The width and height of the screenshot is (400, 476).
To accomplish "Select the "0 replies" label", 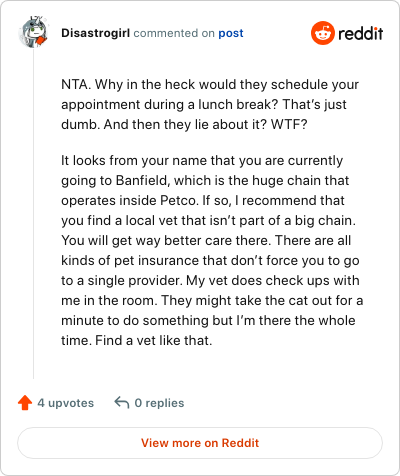I will [x=159, y=403].
